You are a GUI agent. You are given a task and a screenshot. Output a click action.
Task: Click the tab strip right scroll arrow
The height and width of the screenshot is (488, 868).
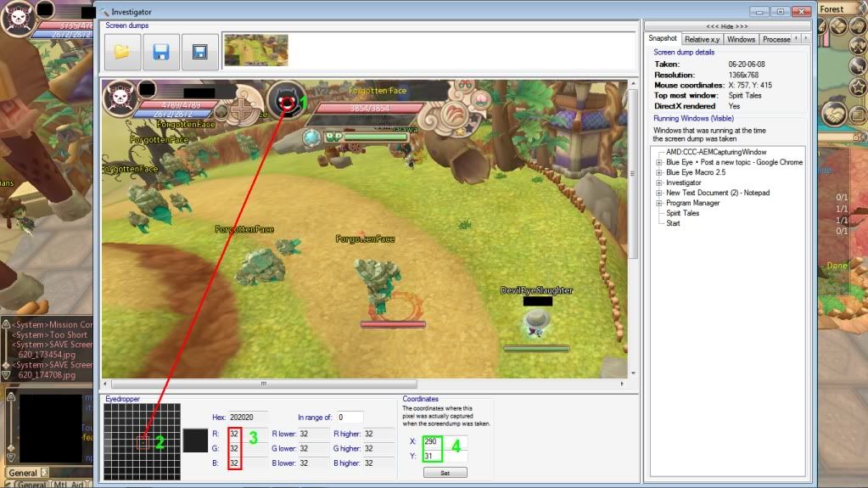806,39
